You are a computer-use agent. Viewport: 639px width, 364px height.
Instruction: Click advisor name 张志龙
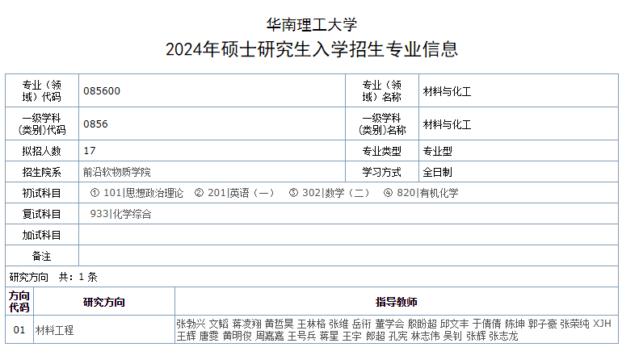pyautogui.click(x=503, y=336)
